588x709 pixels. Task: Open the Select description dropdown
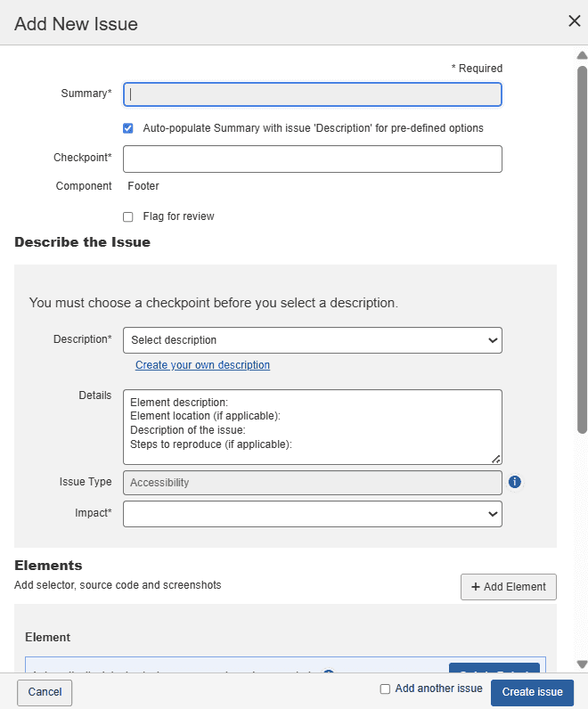point(312,340)
